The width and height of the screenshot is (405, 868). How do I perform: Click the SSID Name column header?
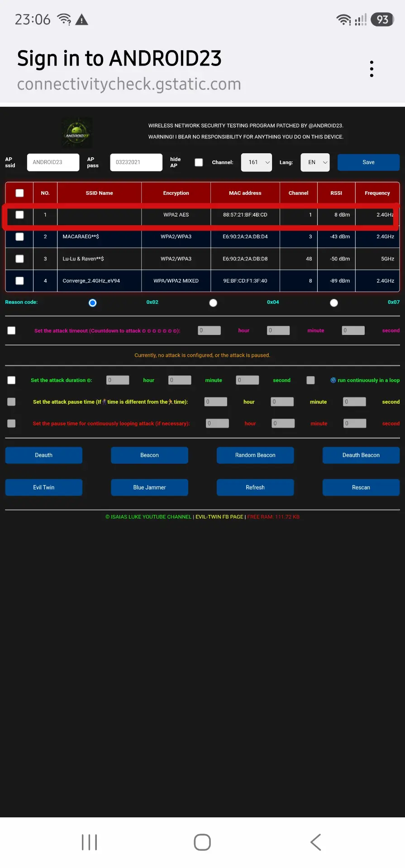click(100, 193)
